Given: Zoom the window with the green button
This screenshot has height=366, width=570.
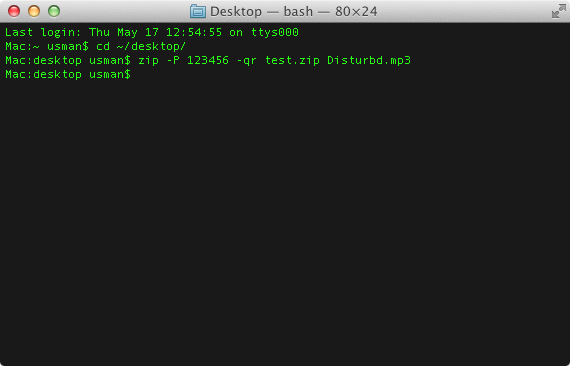Looking at the screenshot, I should [x=54, y=11].
